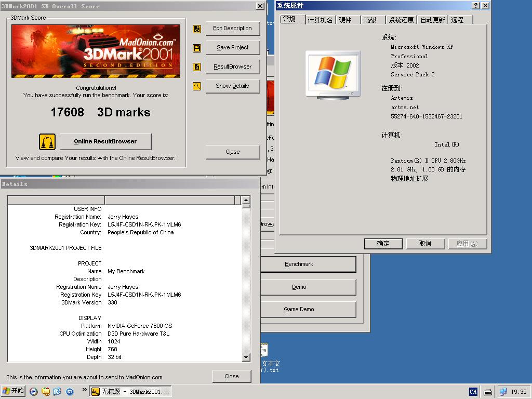Switch to 高级 tab
The height and width of the screenshot is (399, 532).
click(x=373, y=20)
